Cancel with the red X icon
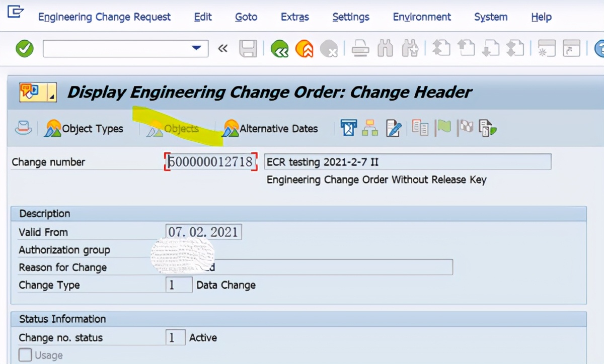This screenshot has width=604, height=364. click(330, 48)
